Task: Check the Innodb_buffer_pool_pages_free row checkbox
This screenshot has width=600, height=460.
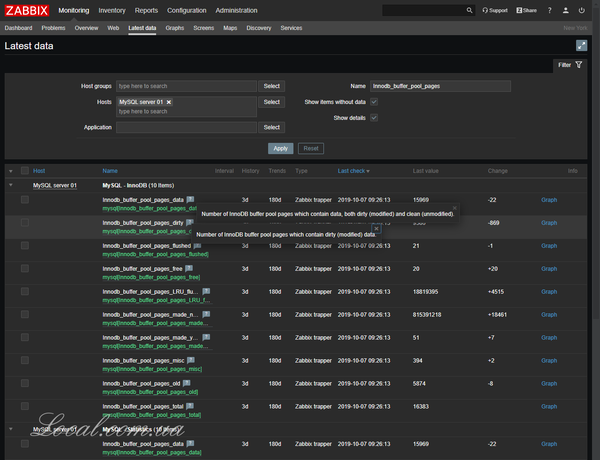Action: [x=25, y=268]
